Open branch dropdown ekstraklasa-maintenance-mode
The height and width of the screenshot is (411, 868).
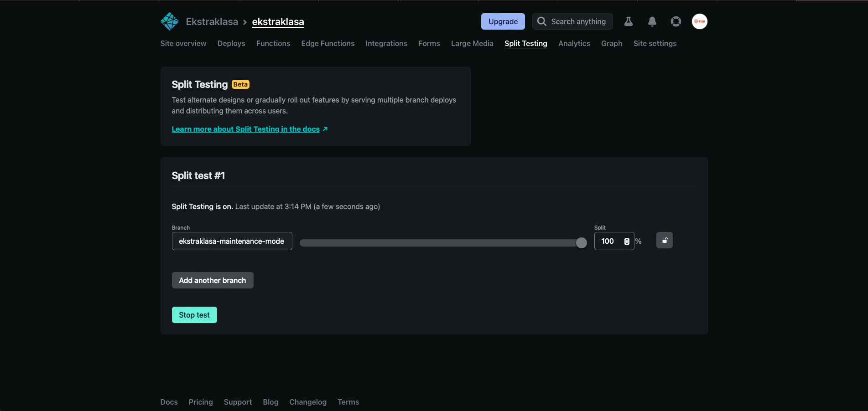(232, 241)
